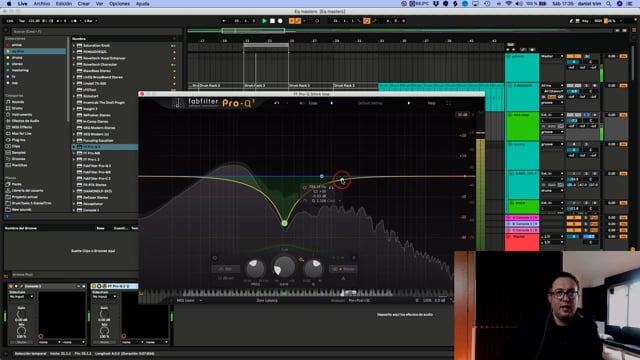This screenshot has width=640, height=360.
Task: Toggle the selected band's power button
Action: [215, 258]
